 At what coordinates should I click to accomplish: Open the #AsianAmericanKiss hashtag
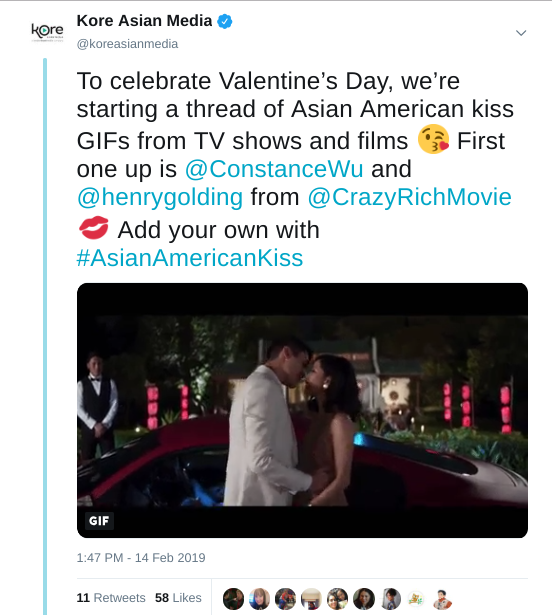[x=190, y=258]
